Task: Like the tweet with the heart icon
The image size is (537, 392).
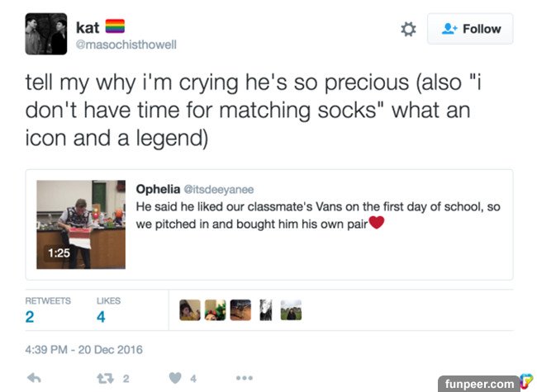Action: pos(175,378)
